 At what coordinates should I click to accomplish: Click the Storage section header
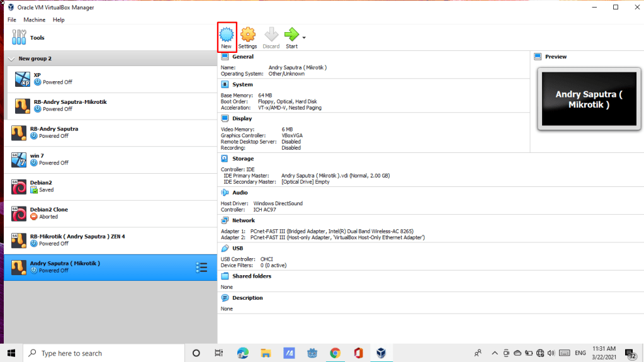(242, 159)
